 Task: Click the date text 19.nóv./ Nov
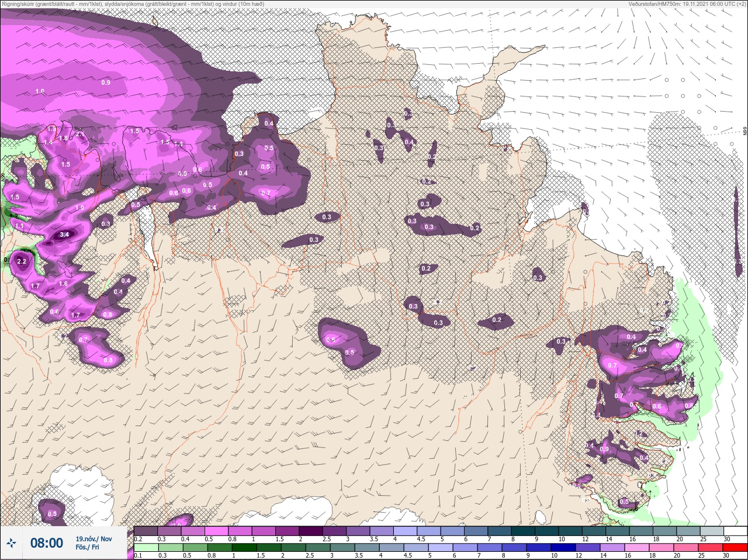[x=93, y=538]
